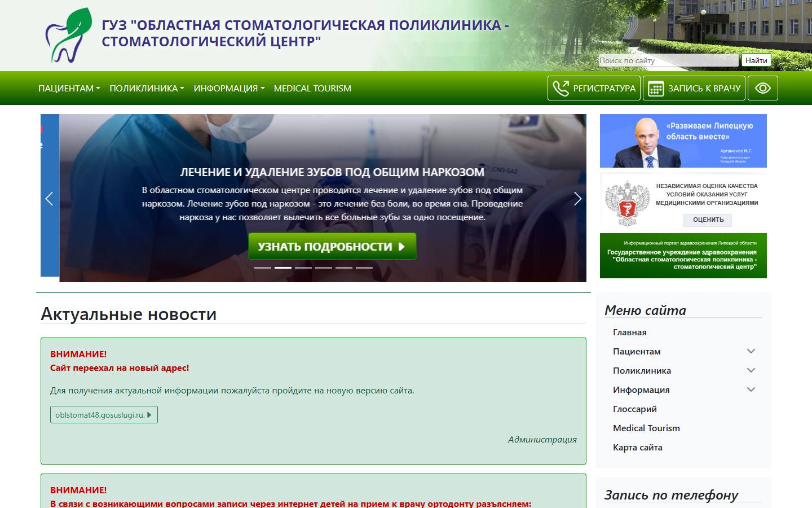Focus the site search field
This screenshot has width=812, height=508.
[x=668, y=60]
